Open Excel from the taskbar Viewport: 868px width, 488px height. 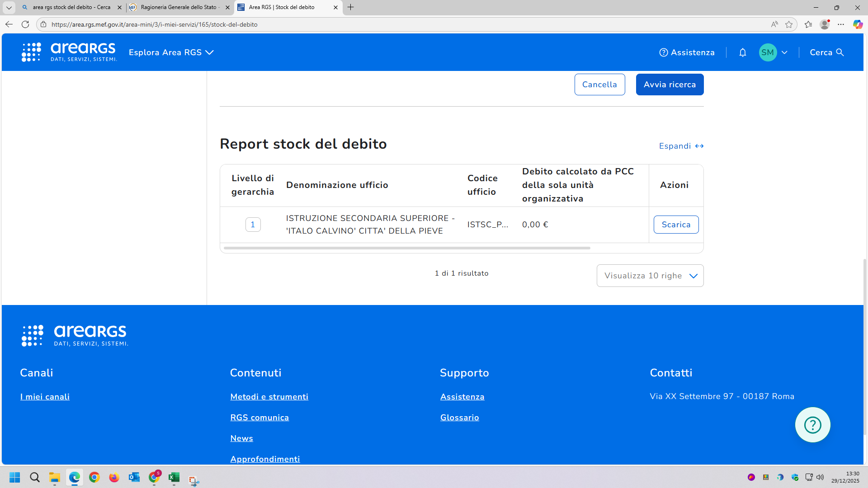tap(174, 477)
